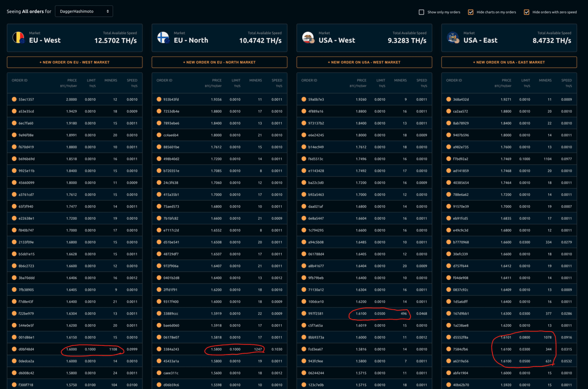The image size is (588, 389).
Task: Enable Show only my orders checkbox
Action: (x=421, y=12)
